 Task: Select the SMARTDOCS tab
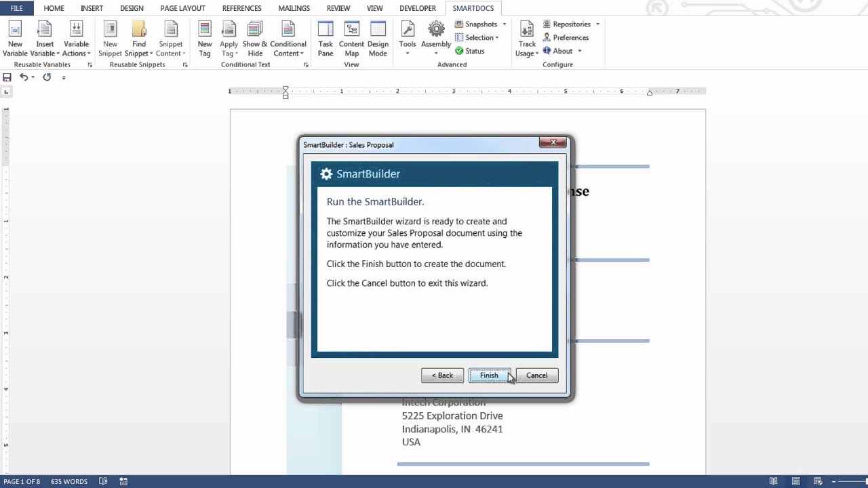(x=473, y=8)
